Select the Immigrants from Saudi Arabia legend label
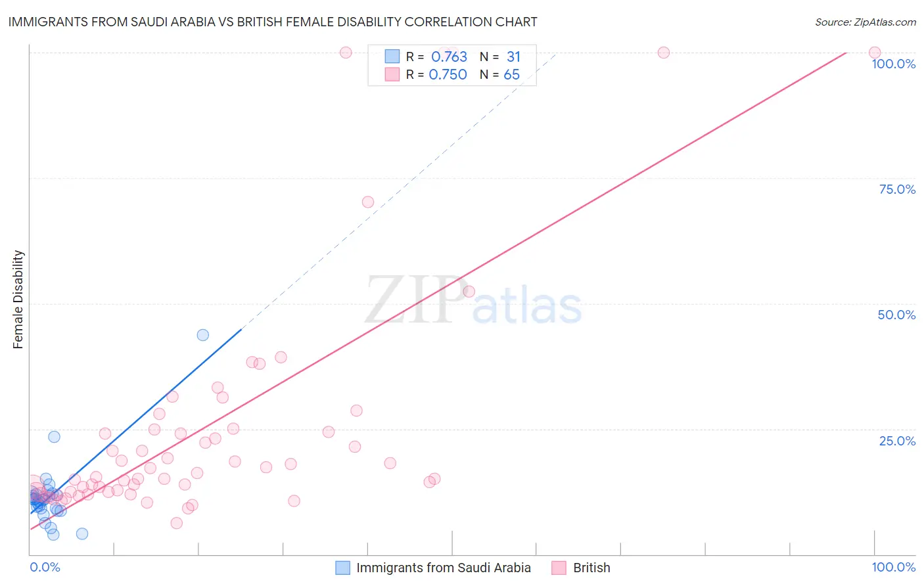This screenshot has height=586, width=924. pos(444,568)
